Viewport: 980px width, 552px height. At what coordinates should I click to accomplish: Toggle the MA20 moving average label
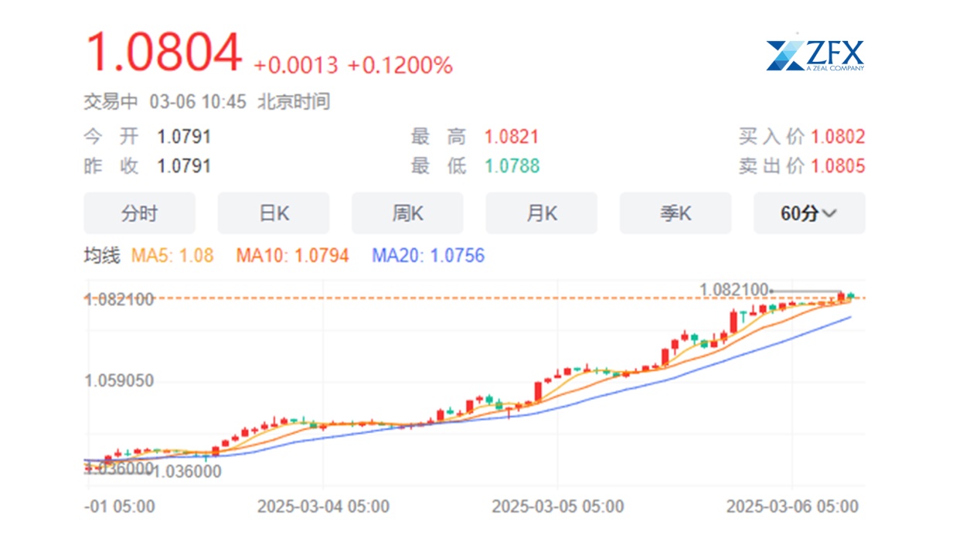coord(428,256)
